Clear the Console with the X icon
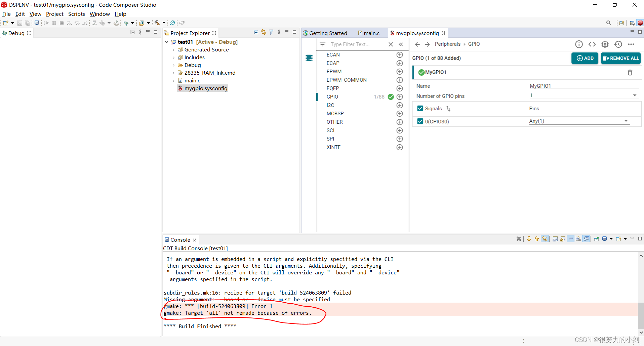 (x=519, y=239)
